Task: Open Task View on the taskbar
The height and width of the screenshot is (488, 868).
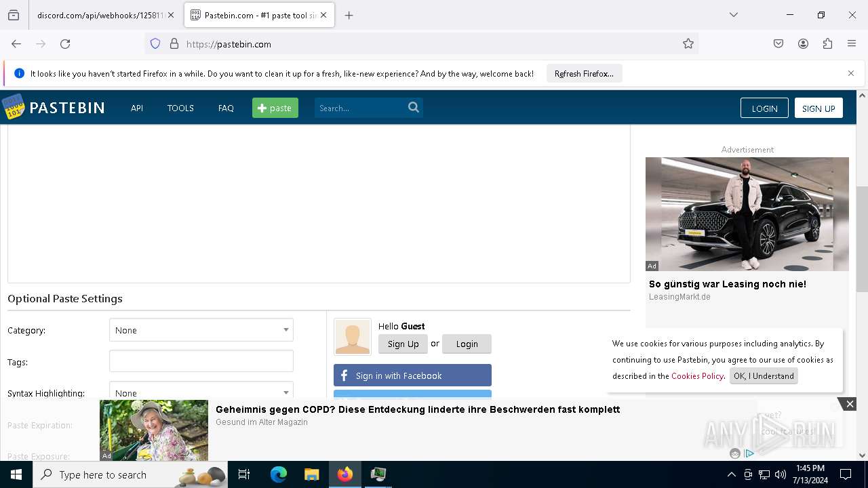Action: tap(244, 474)
